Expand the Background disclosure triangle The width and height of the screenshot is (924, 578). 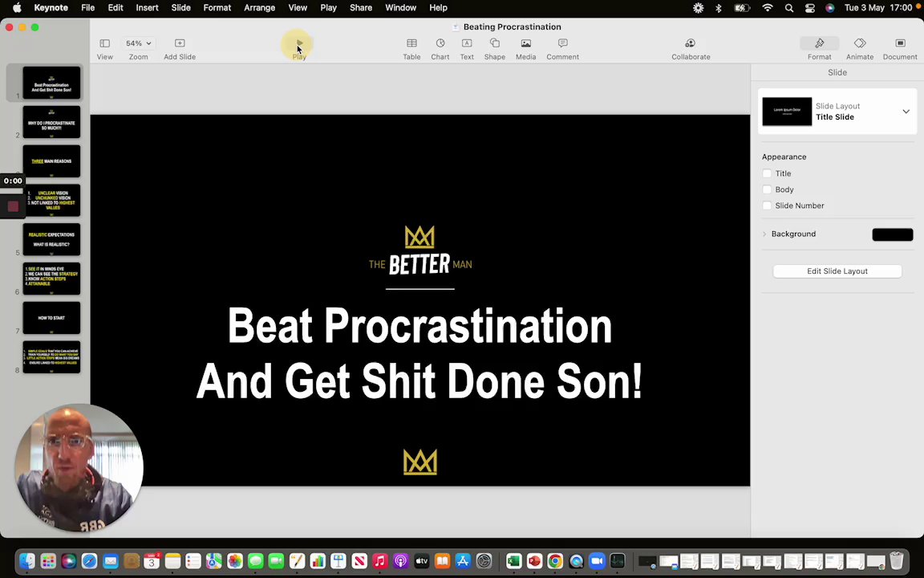764,234
